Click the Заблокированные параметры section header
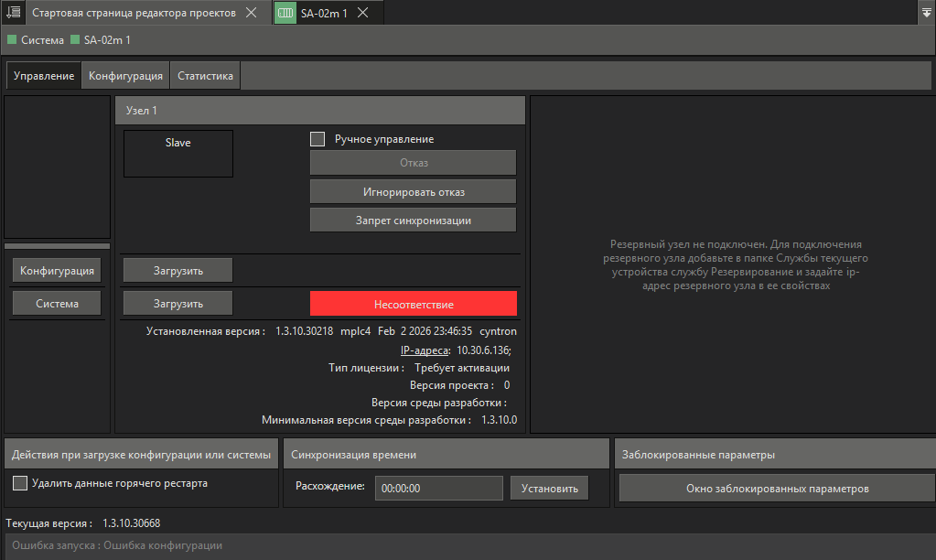This screenshot has height=560, width=936. tap(775, 455)
